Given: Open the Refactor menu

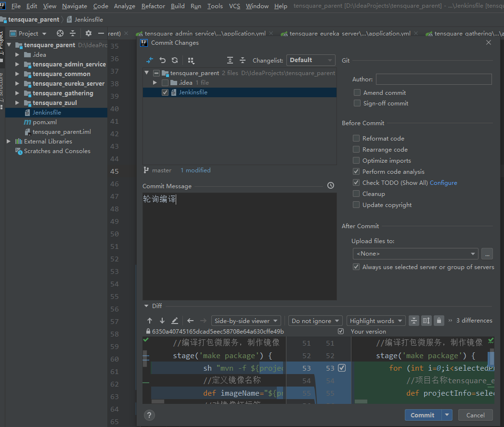Looking at the screenshot, I should [153, 6].
